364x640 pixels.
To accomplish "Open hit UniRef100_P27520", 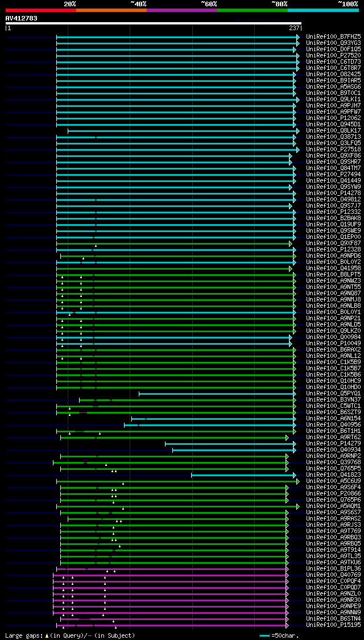I will 333,56.
